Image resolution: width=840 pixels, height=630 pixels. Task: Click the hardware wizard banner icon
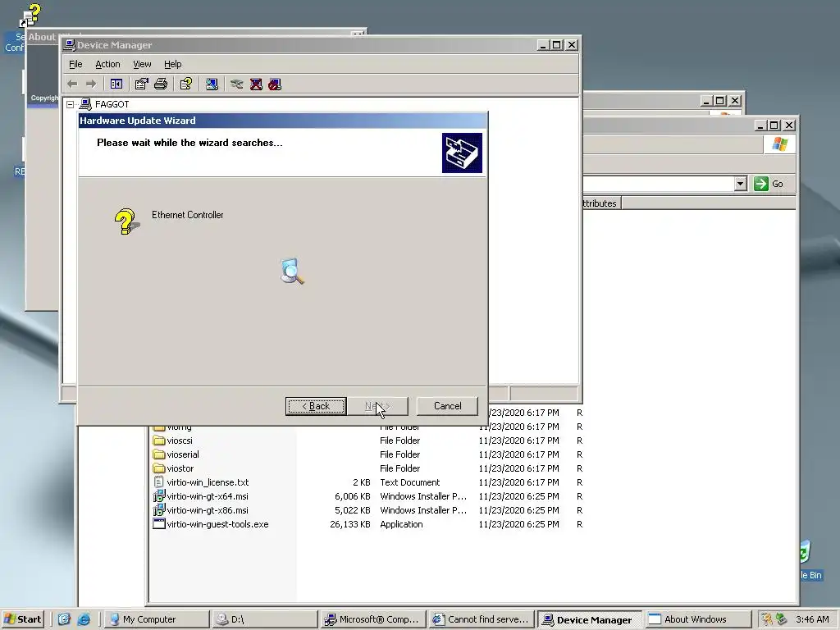pos(462,153)
